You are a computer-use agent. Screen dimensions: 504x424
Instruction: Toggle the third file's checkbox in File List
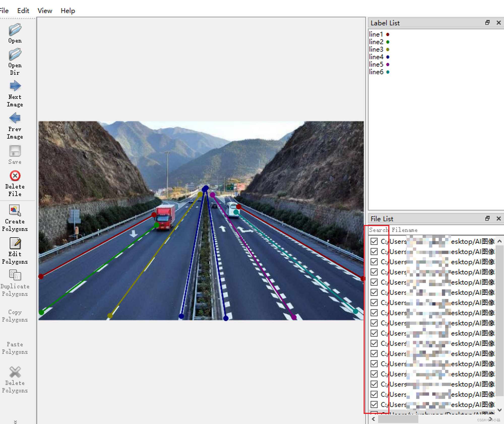click(374, 262)
